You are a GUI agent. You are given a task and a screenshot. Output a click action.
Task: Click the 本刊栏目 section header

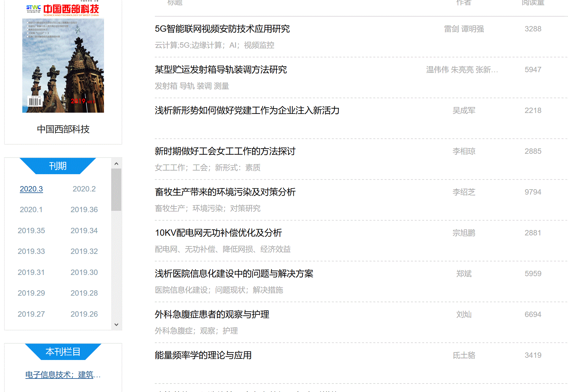coord(63,352)
